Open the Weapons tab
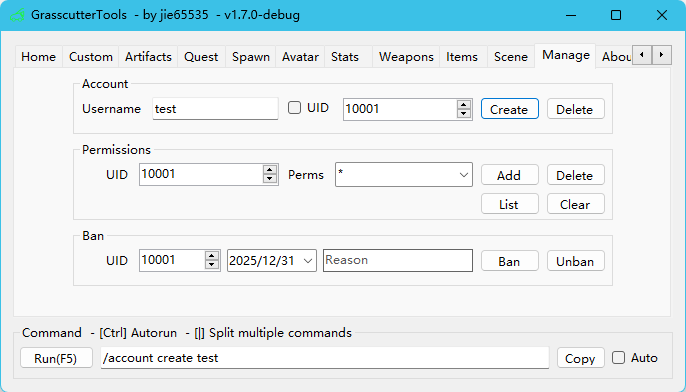Image resolution: width=686 pixels, height=392 pixels. [406, 57]
